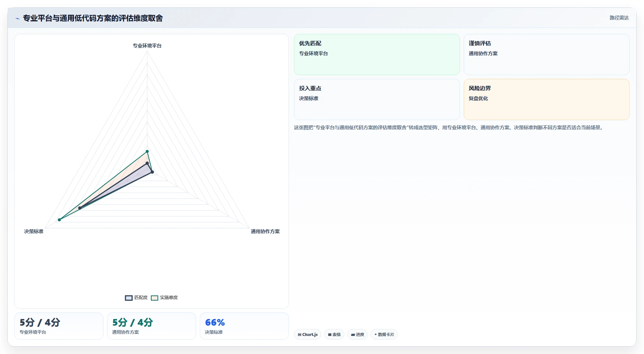Image resolution: width=644 pixels, height=354 pixels.
Task: Open the 路径雷达 label in header
Action: 619,18
